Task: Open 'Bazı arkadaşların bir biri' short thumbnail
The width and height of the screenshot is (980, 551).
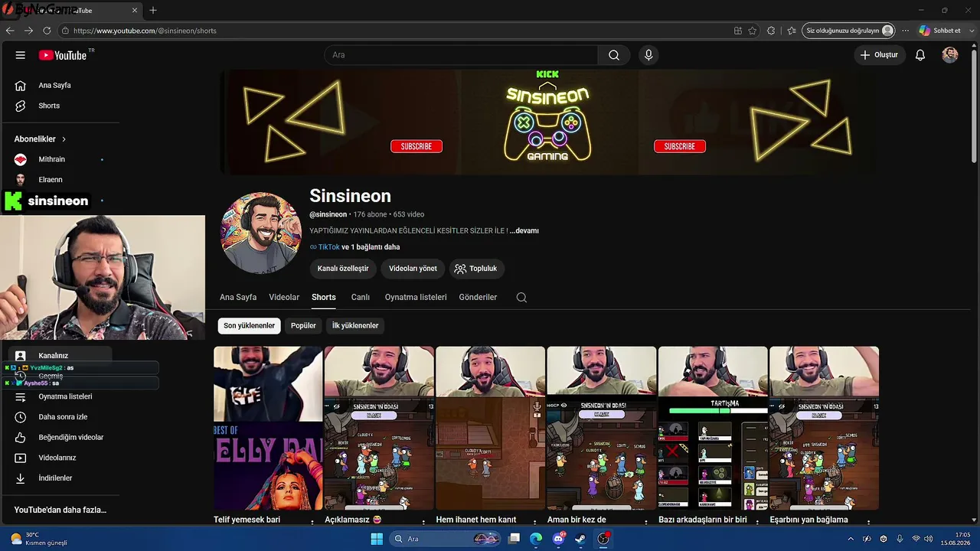Action: click(x=713, y=428)
